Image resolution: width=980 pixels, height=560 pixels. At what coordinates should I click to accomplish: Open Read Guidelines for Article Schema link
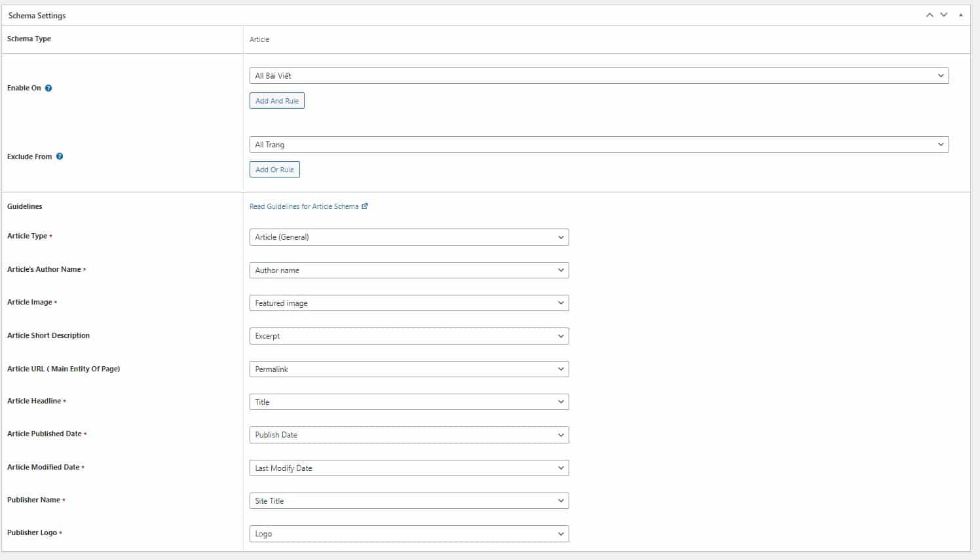[309, 206]
